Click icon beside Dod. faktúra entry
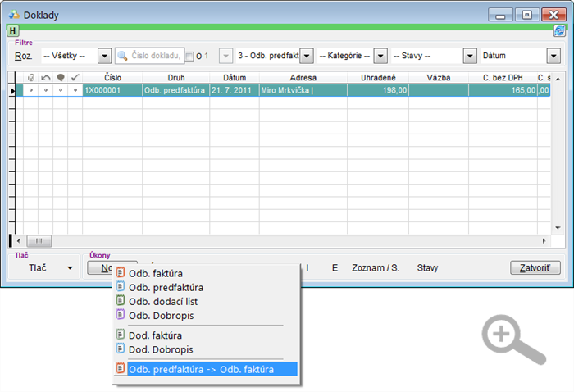Viewport: 574px width, 392px height. pos(121,335)
